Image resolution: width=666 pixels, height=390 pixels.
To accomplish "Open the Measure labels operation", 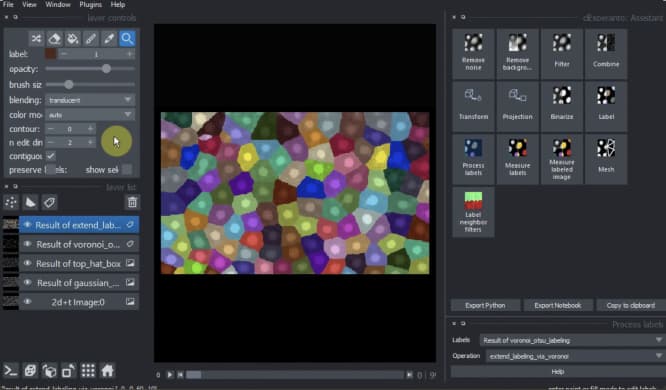I will coord(517,159).
